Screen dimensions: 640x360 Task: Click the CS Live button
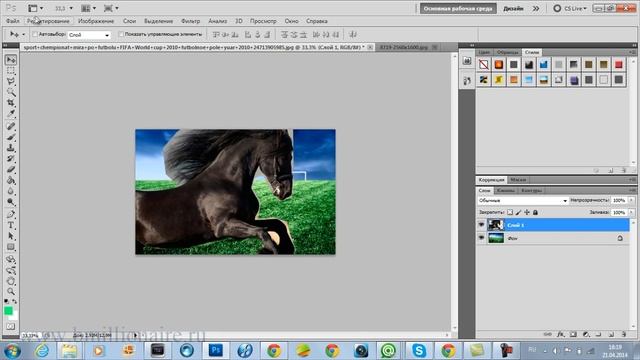[x=570, y=8]
